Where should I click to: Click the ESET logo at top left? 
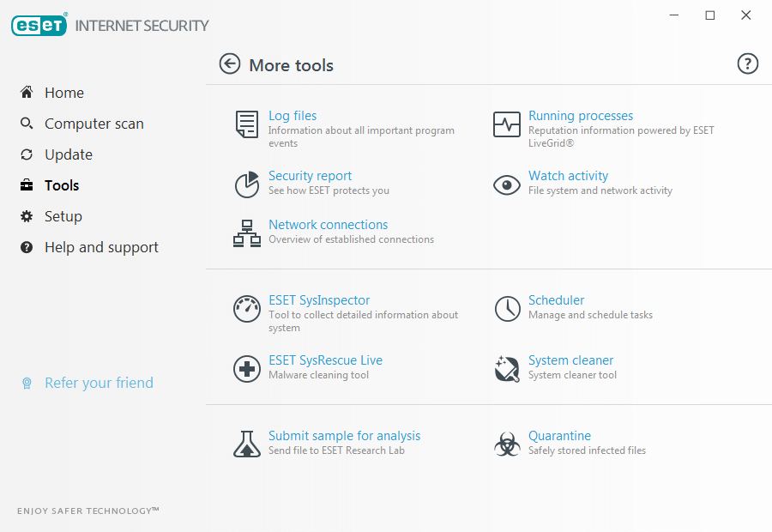click(39, 25)
